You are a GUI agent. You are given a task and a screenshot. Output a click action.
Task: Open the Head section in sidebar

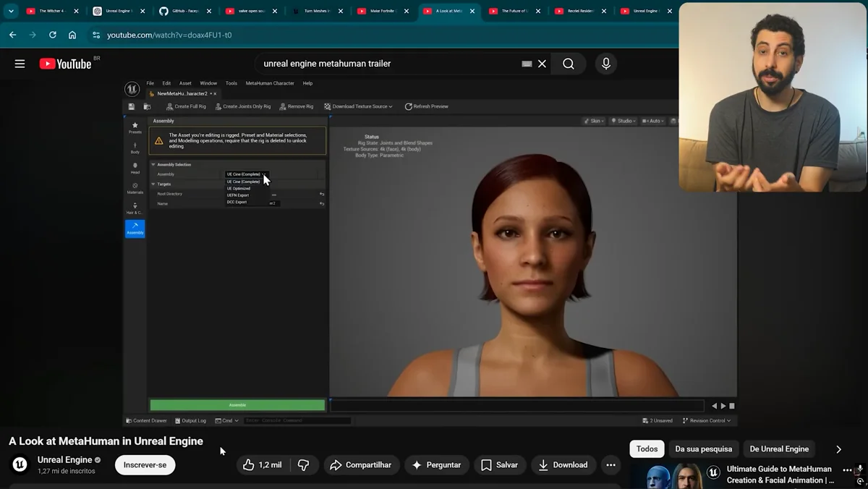click(135, 168)
